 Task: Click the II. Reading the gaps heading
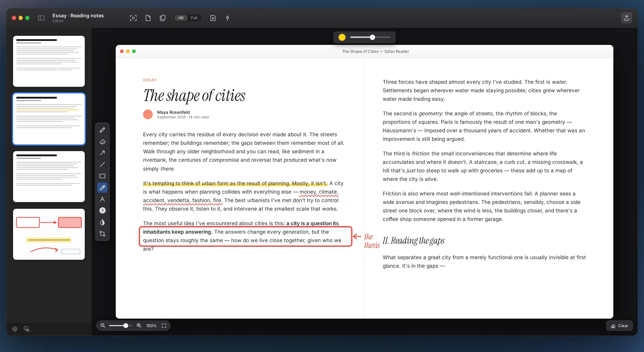(x=413, y=241)
